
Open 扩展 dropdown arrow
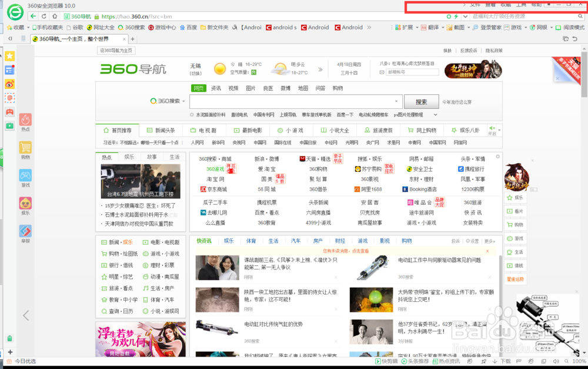[417, 28]
